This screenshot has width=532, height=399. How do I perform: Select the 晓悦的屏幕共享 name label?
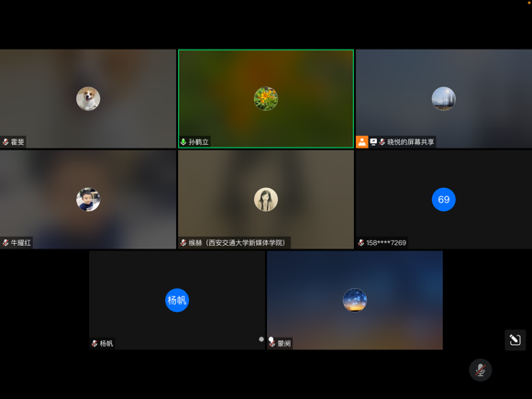tap(411, 142)
